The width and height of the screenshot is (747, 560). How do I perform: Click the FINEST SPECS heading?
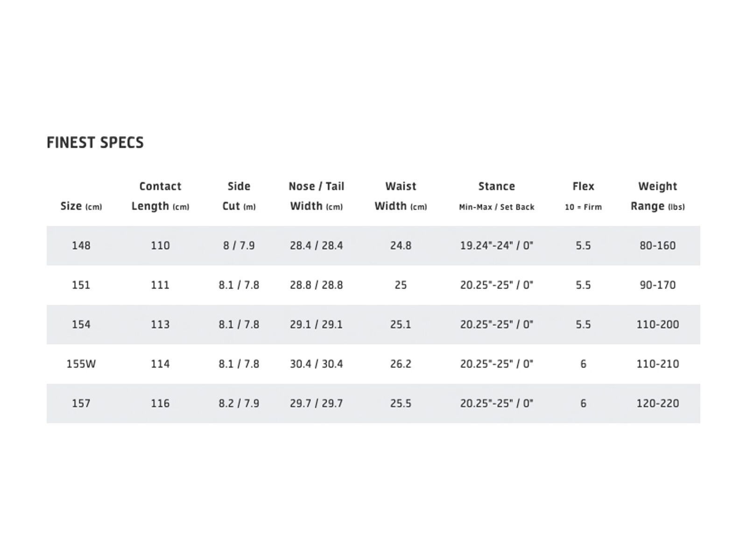(95, 143)
